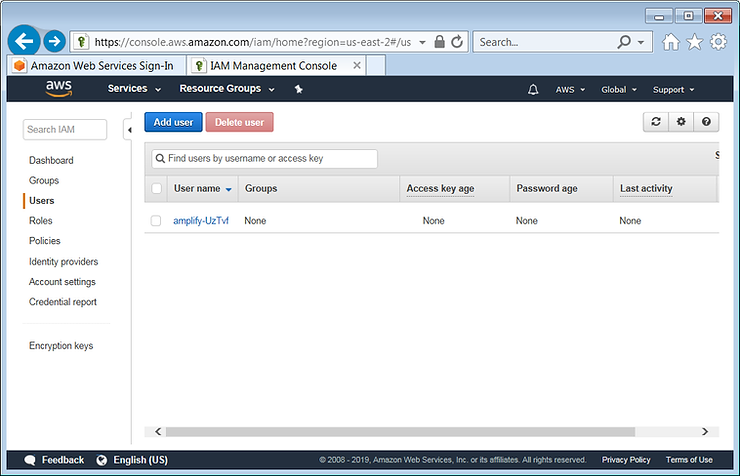The width and height of the screenshot is (740, 476).
Task: Check the box for amplify-UzTvf user
Action: point(156,221)
